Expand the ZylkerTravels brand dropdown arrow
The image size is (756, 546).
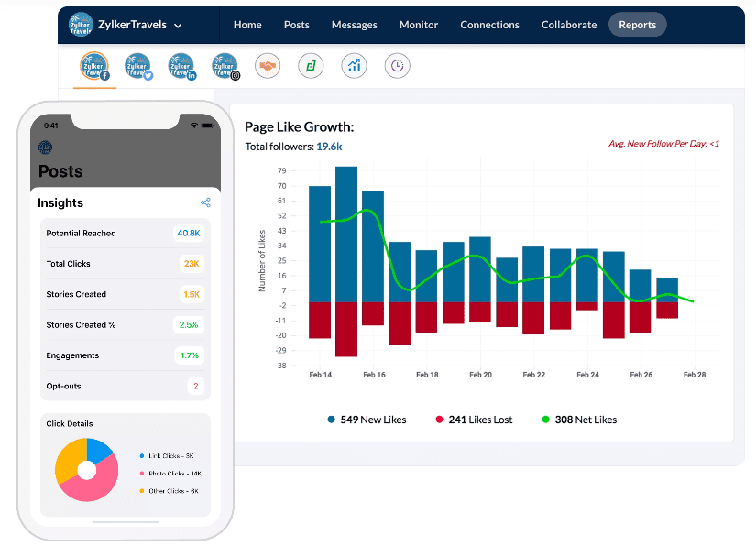[178, 26]
